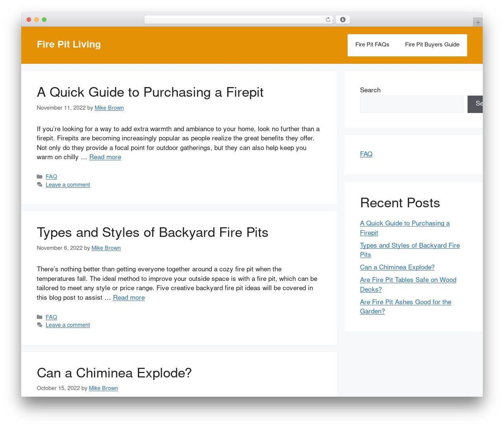Open recent post 'Types and Styles of Backyard Fire Pits'

[410, 250]
